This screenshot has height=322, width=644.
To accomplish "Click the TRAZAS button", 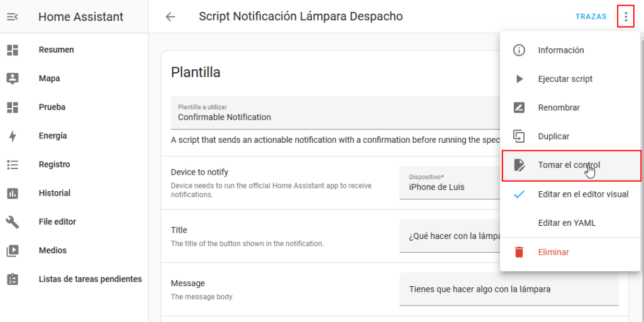I will [x=591, y=17].
